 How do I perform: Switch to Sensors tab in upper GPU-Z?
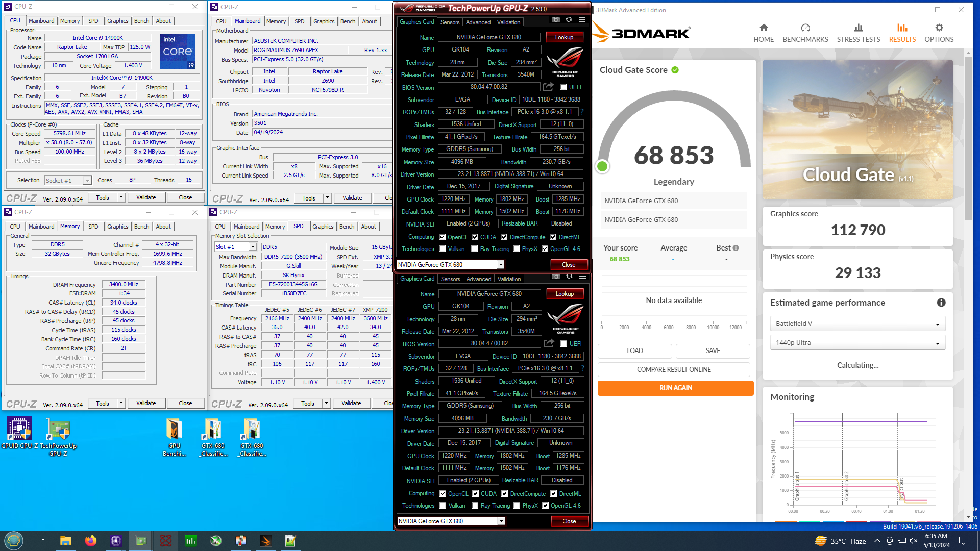(x=450, y=22)
